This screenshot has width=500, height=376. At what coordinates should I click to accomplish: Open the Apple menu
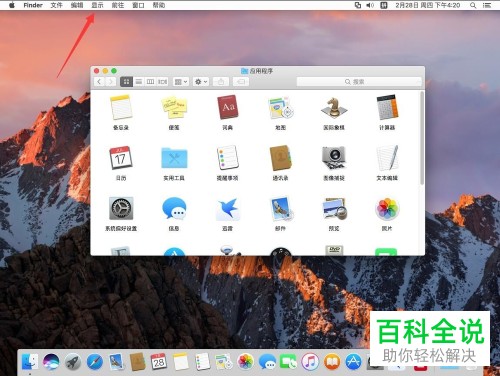click(x=12, y=5)
